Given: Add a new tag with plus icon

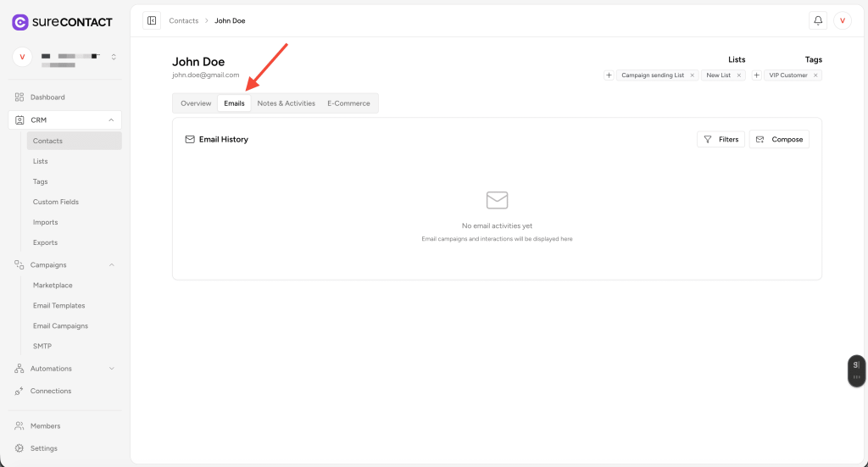Looking at the screenshot, I should coord(756,75).
